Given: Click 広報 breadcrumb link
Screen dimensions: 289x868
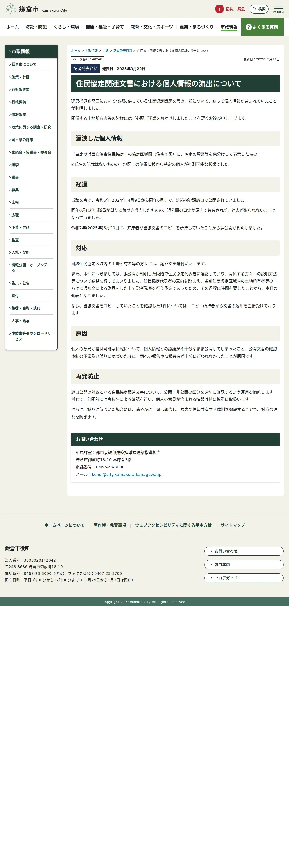Looking at the screenshot, I should 105,51.
